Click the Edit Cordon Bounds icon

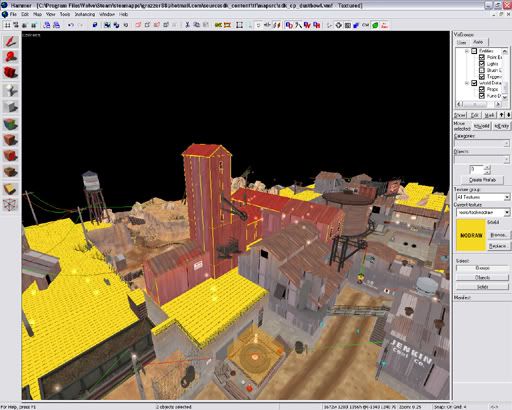(x=228, y=25)
